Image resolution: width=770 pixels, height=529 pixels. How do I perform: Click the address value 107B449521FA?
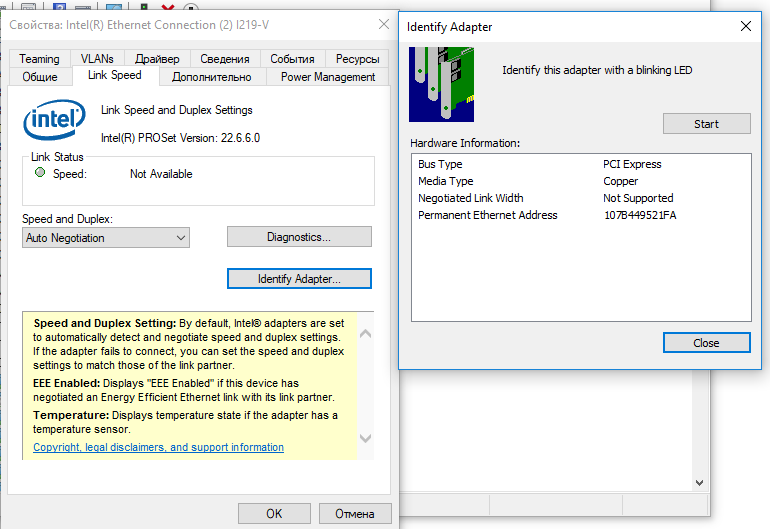coord(640,215)
